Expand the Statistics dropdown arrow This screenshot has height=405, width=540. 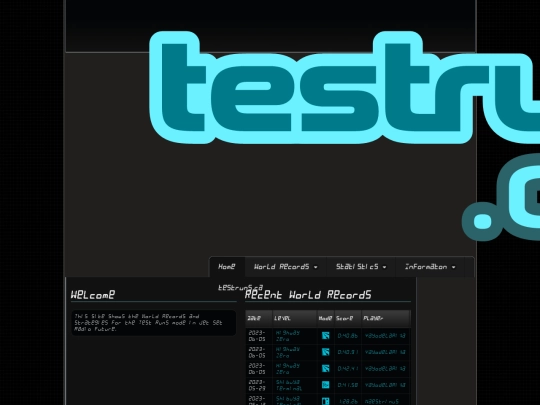pos(384,267)
